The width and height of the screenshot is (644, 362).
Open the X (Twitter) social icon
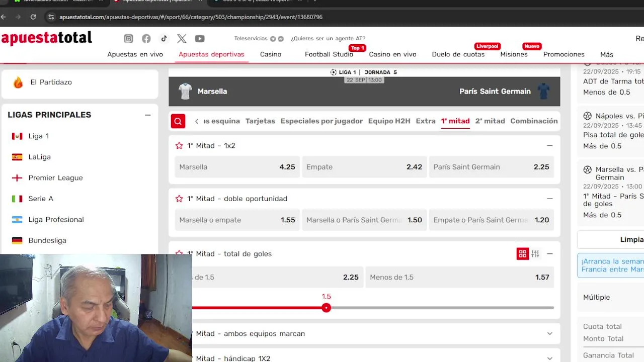tap(182, 39)
